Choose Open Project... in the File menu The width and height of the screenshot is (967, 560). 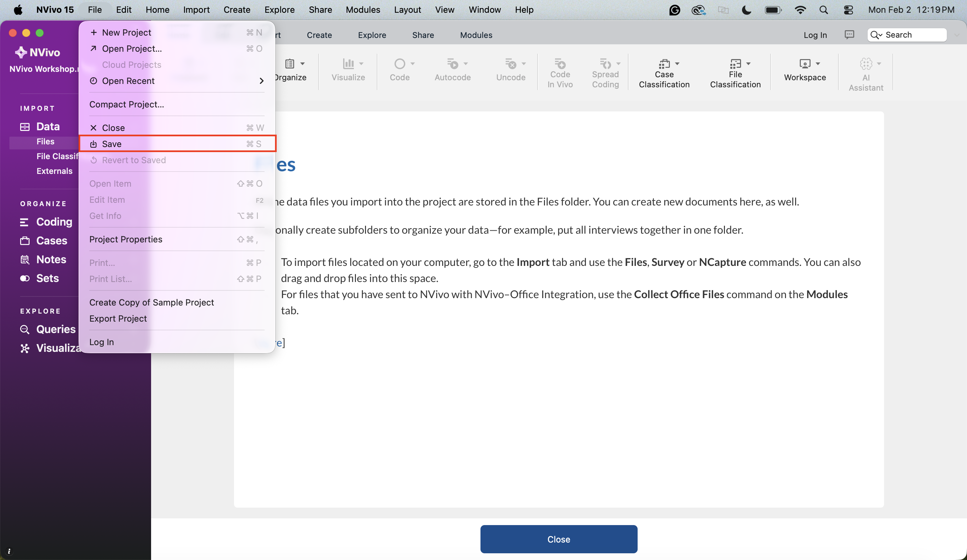[177, 49]
